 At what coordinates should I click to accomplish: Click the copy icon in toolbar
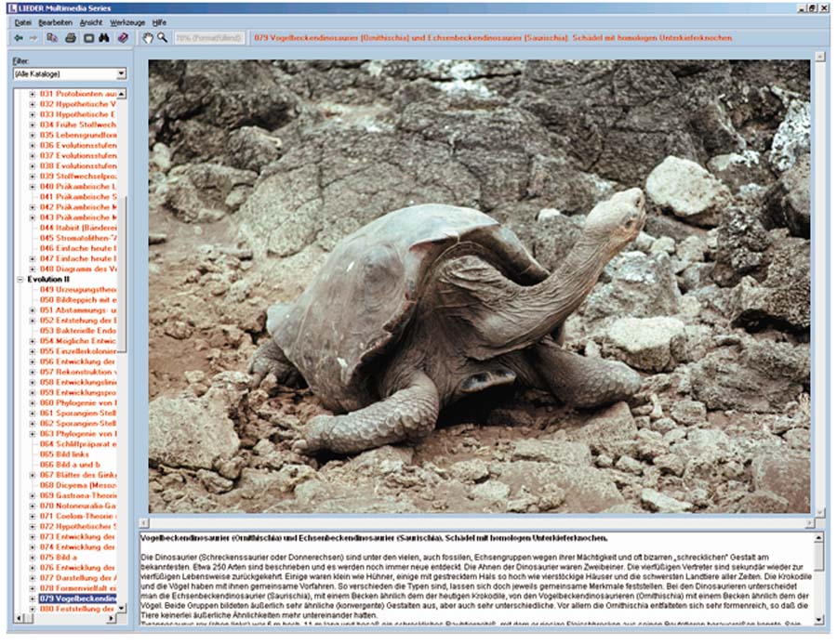point(53,38)
